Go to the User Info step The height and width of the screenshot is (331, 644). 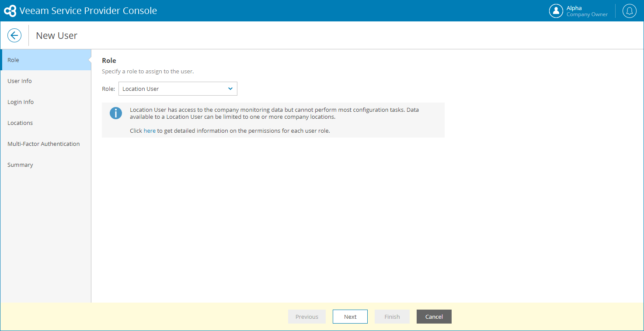point(45,81)
